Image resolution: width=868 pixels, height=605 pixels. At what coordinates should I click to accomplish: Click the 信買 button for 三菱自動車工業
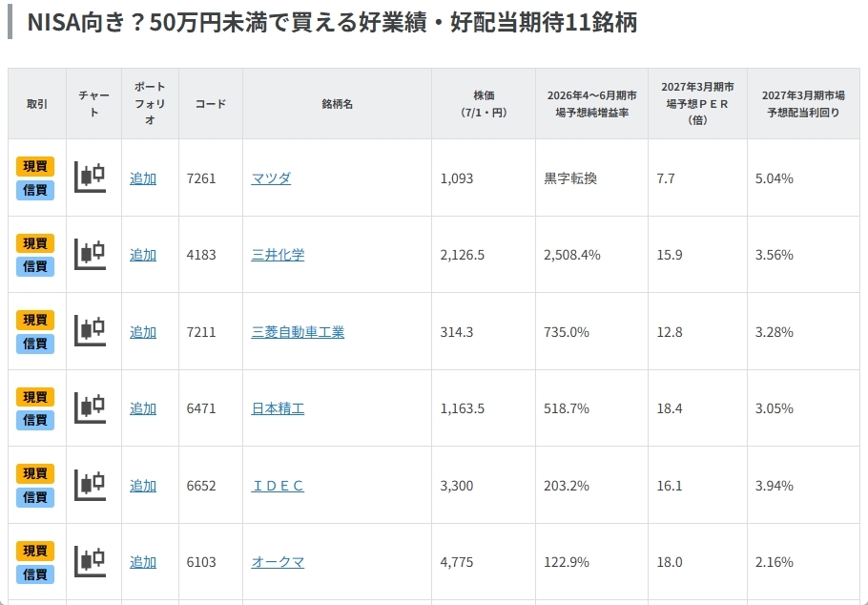[x=35, y=344]
